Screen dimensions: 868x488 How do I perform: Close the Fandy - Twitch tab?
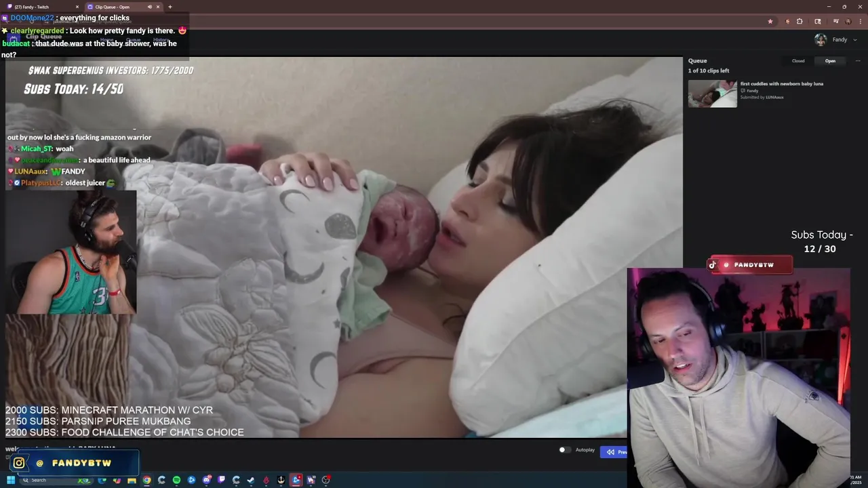tap(77, 7)
